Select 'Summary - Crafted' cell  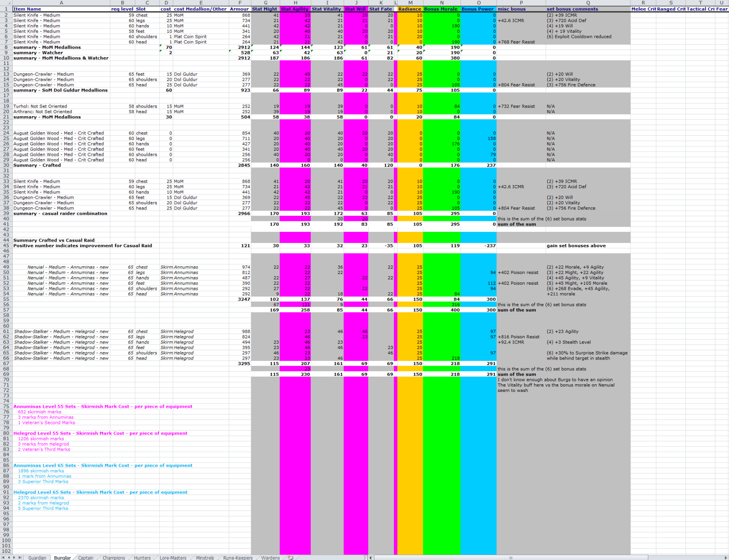(x=61, y=165)
